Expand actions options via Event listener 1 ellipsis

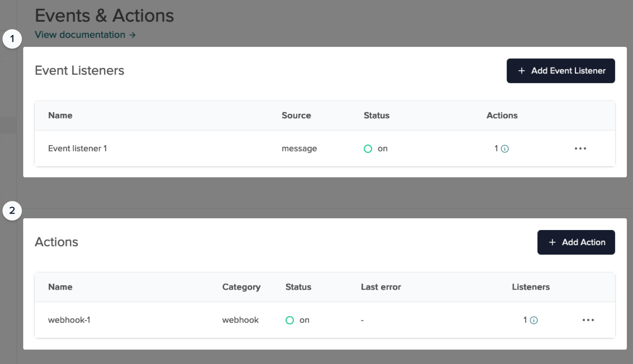pos(581,149)
